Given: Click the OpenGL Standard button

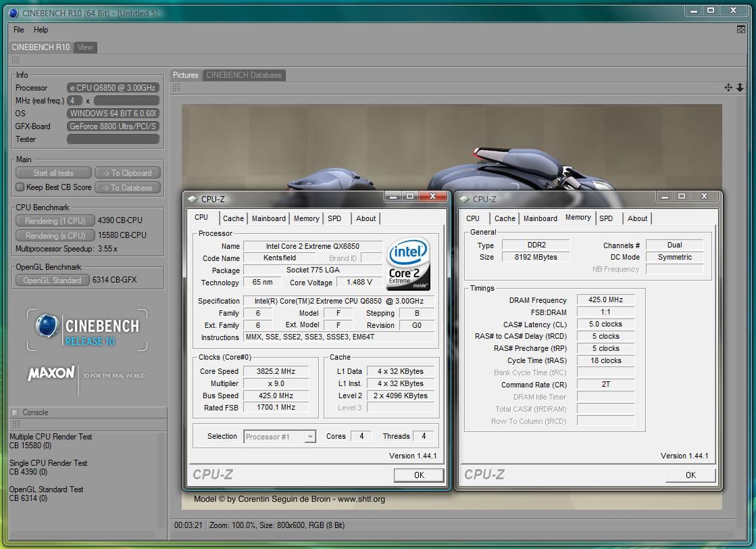Looking at the screenshot, I should [x=53, y=281].
